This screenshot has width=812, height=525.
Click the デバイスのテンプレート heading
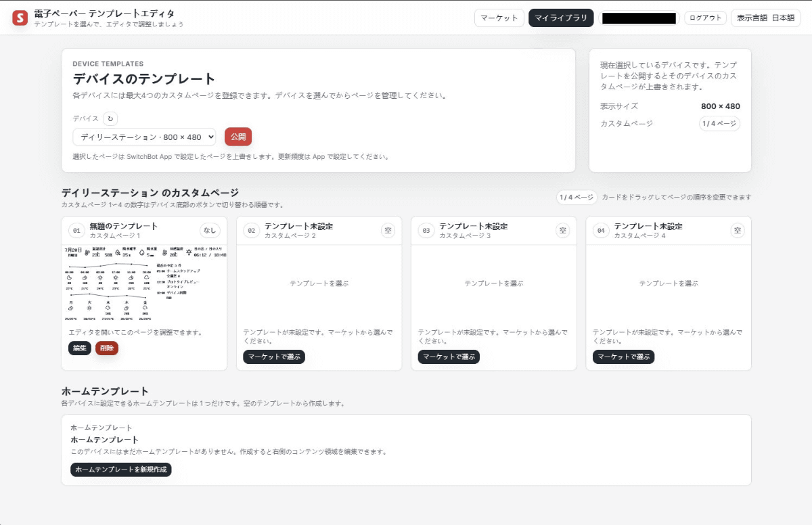click(144, 78)
